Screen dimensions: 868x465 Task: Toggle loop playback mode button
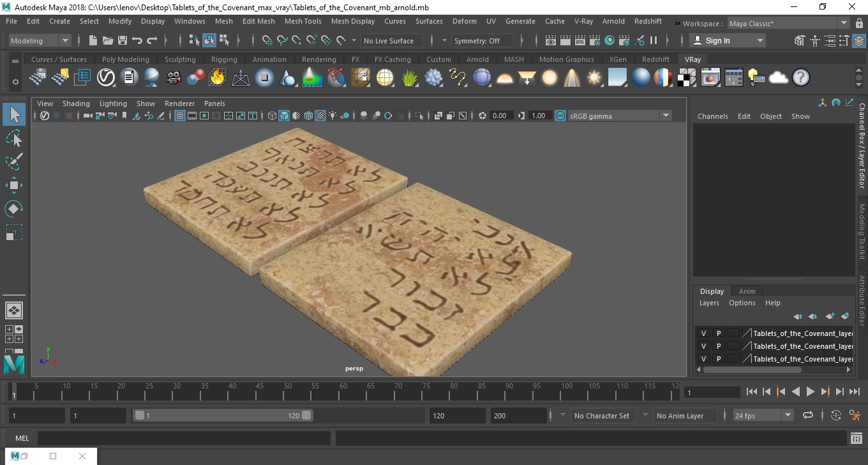tap(808, 415)
